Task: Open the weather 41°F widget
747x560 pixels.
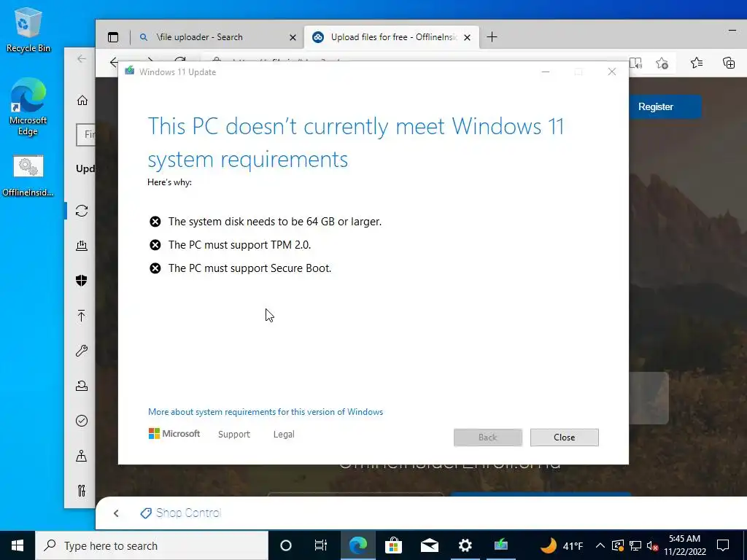Action: point(562,545)
